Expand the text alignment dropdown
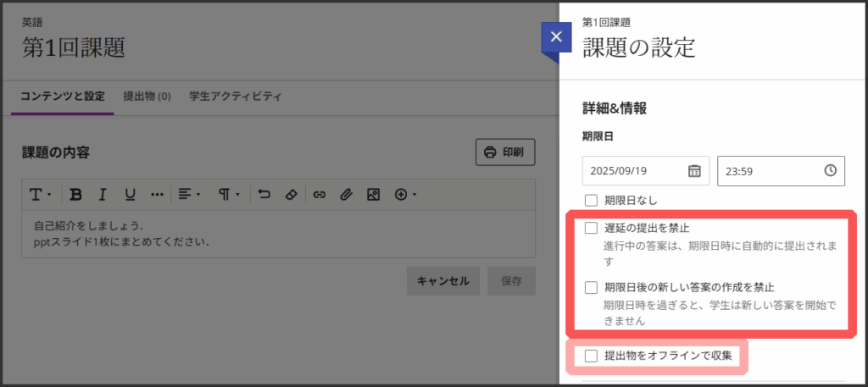This screenshot has height=387, width=868. tap(189, 195)
